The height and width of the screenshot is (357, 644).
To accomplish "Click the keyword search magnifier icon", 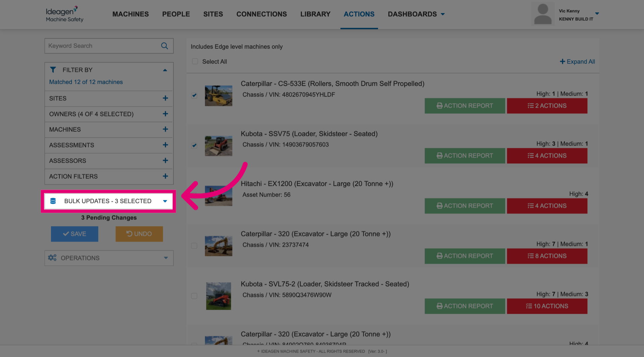I will [x=164, y=46].
